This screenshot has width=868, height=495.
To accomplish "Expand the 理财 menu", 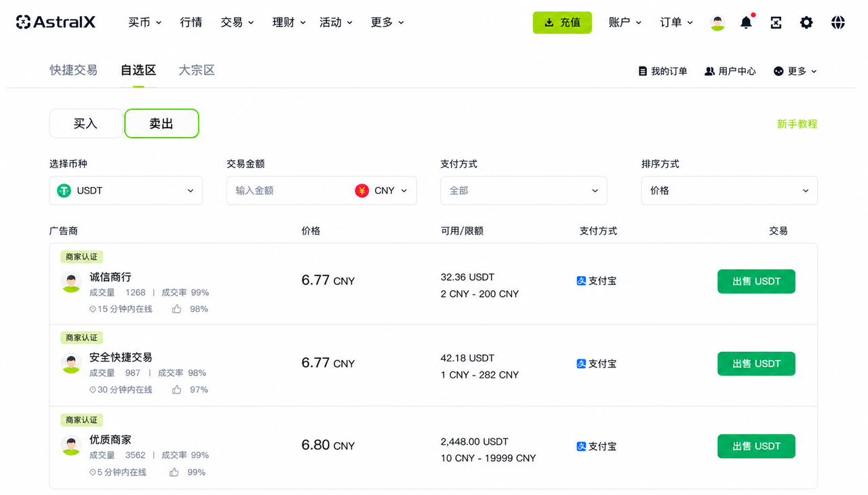I will [289, 22].
